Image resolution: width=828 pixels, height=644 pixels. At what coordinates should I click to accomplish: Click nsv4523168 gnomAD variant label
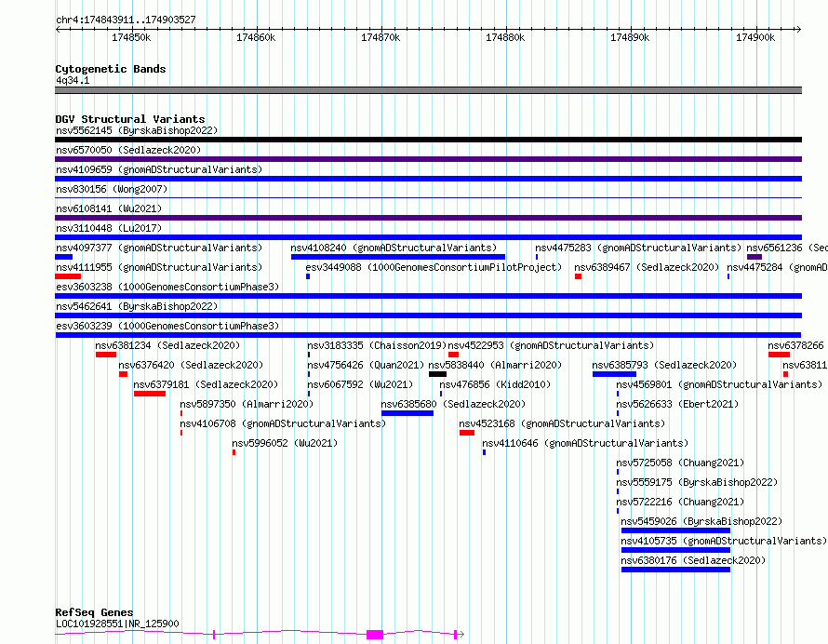click(562, 423)
